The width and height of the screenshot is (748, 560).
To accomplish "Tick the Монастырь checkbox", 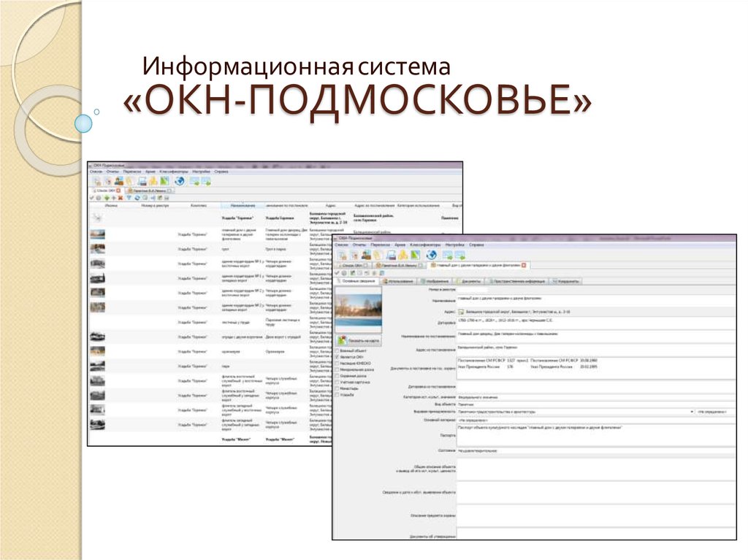I will 337,388.
